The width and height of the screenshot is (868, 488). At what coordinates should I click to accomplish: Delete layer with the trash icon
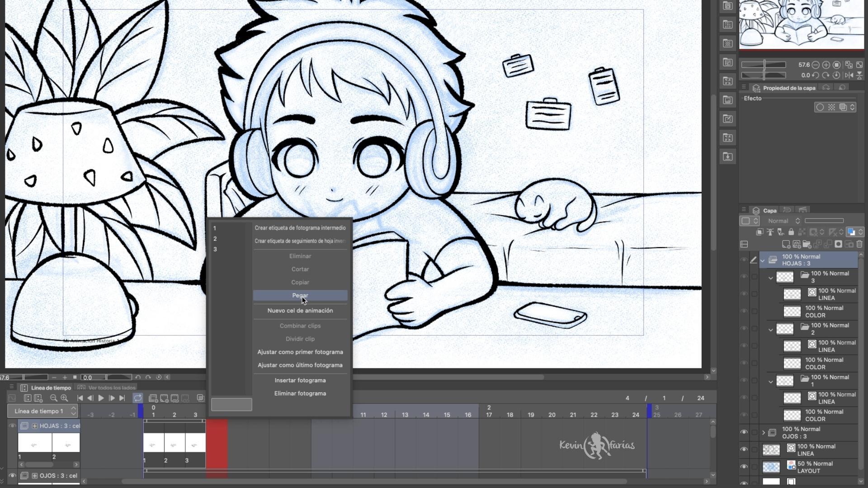click(859, 244)
